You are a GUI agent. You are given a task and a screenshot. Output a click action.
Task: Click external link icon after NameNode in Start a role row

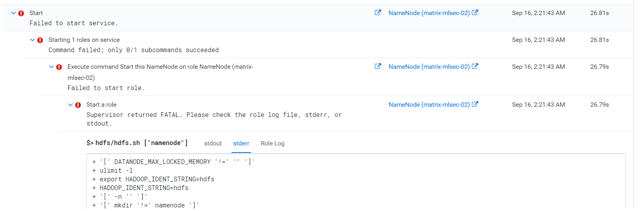point(475,104)
